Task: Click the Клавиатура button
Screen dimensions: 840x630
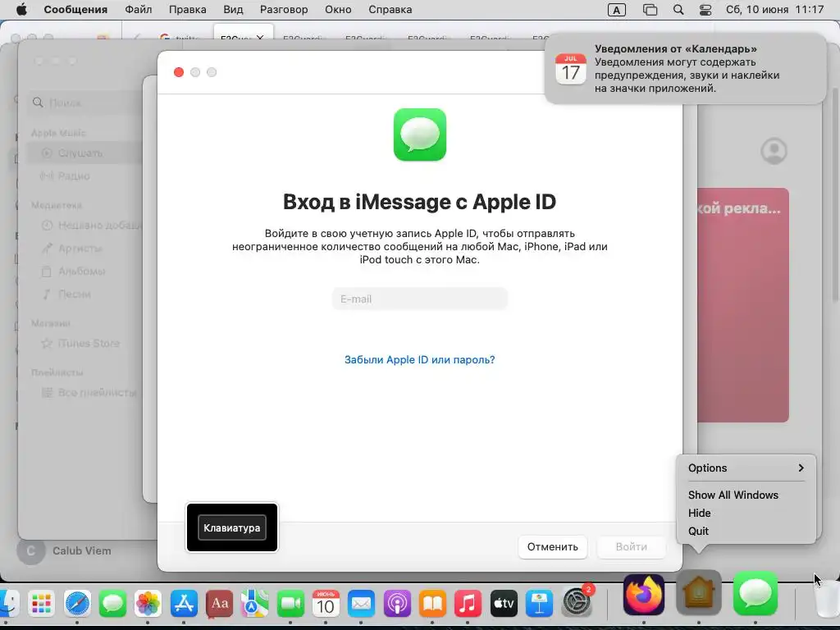Action: [x=232, y=527]
